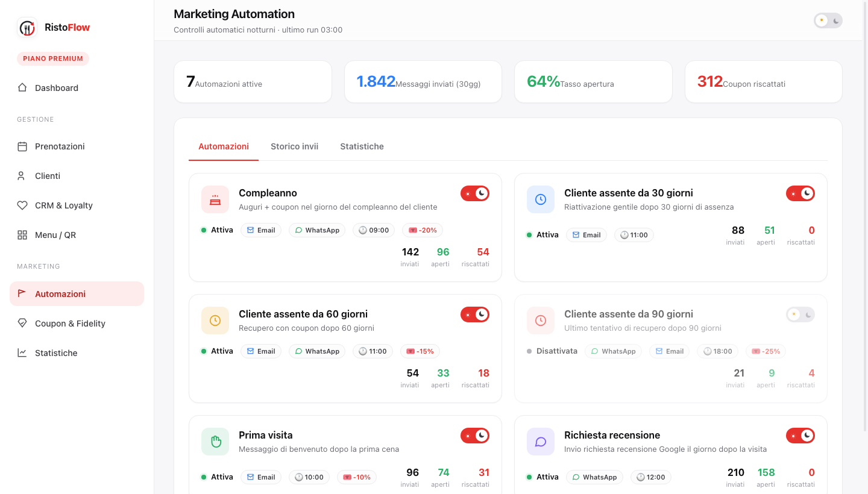Click the 1.842 Messaggi inviati card
Screen dimensions: 868x494
click(423, 81)
